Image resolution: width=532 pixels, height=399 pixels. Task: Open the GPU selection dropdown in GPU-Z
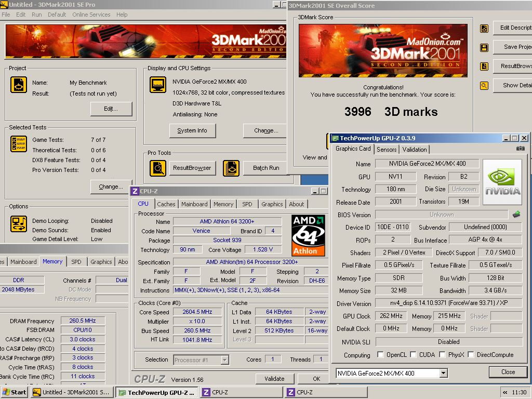click(x=444, y=373)
